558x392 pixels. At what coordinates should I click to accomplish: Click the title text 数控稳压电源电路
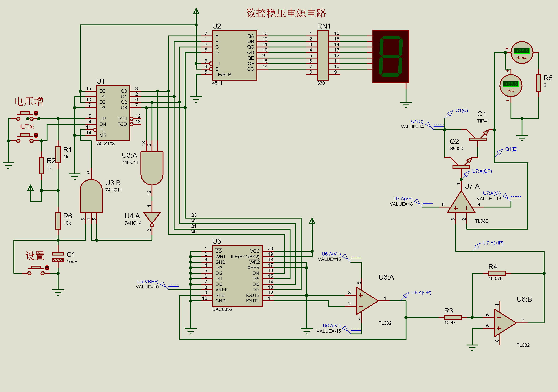(286, 13)
